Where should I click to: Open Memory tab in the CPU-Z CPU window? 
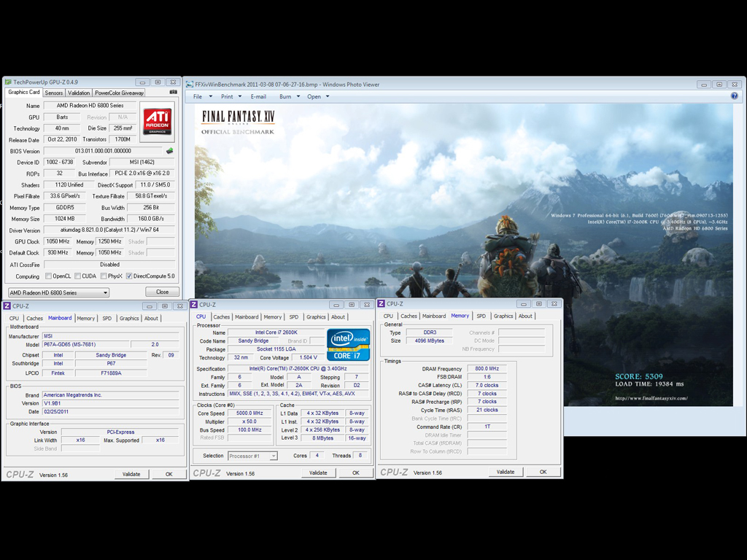tap(273, 317)
